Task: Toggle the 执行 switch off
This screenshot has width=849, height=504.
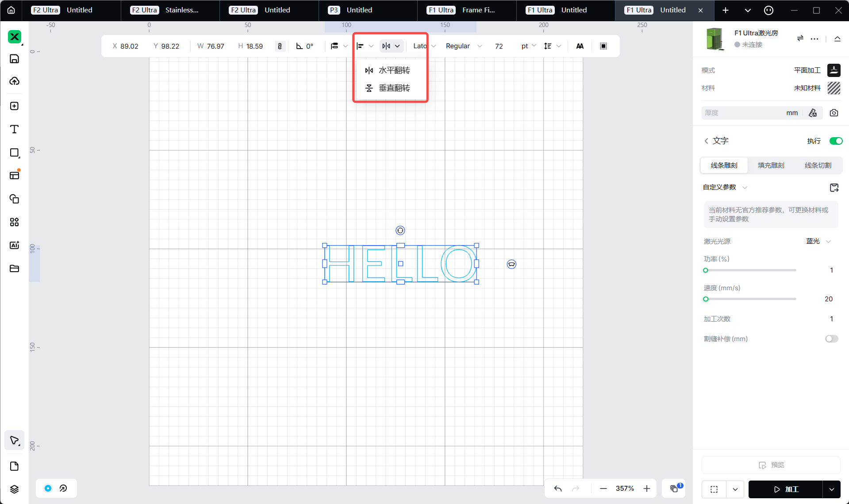Action: tap(835, 141)
